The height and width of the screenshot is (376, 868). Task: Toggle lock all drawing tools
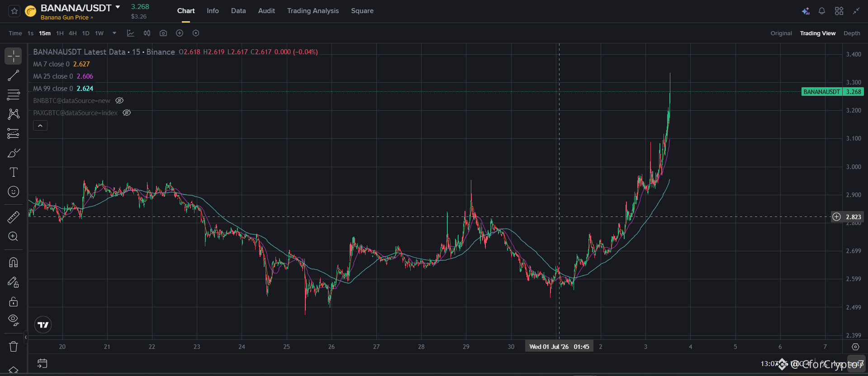coord(14,301)
